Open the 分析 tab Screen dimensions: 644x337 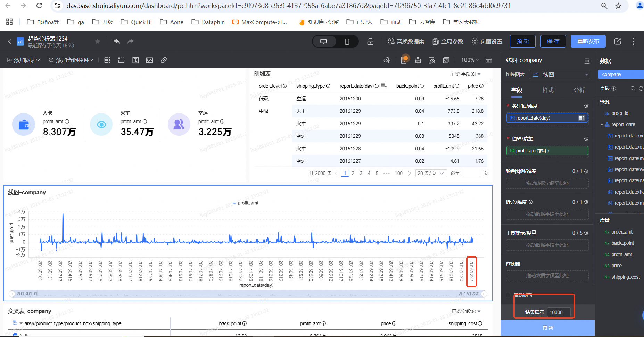(579, 90)
